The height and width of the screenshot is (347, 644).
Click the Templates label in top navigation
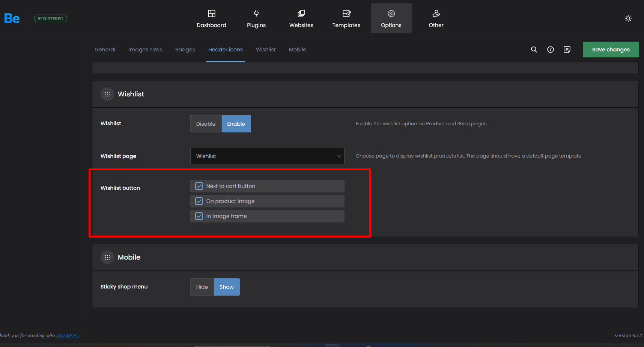(x=346, y=25)
